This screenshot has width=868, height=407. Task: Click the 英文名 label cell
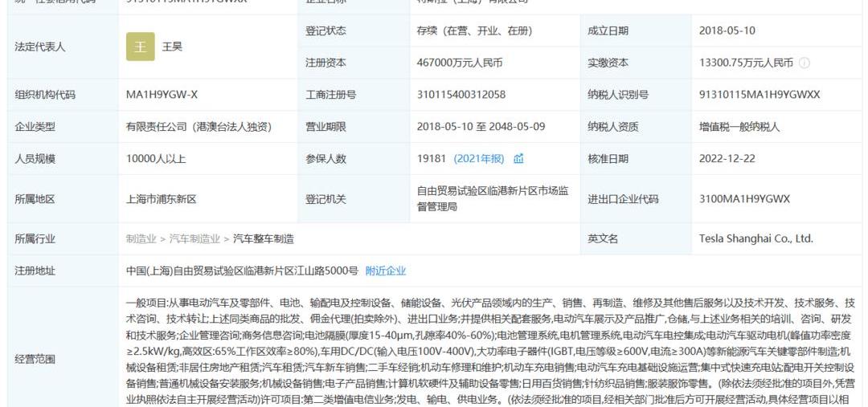pos(636,239)
